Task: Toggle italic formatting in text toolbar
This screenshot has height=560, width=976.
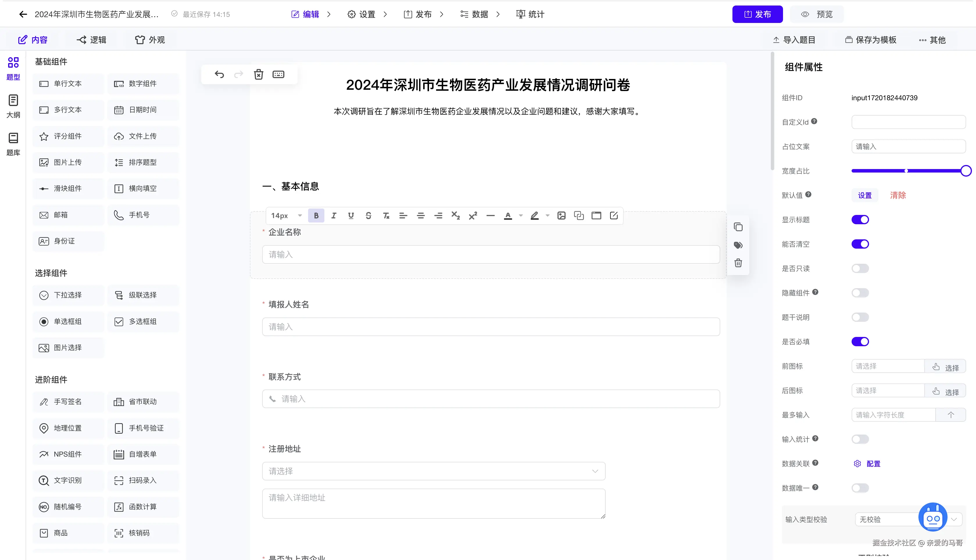Action: [x=334, y=216]
